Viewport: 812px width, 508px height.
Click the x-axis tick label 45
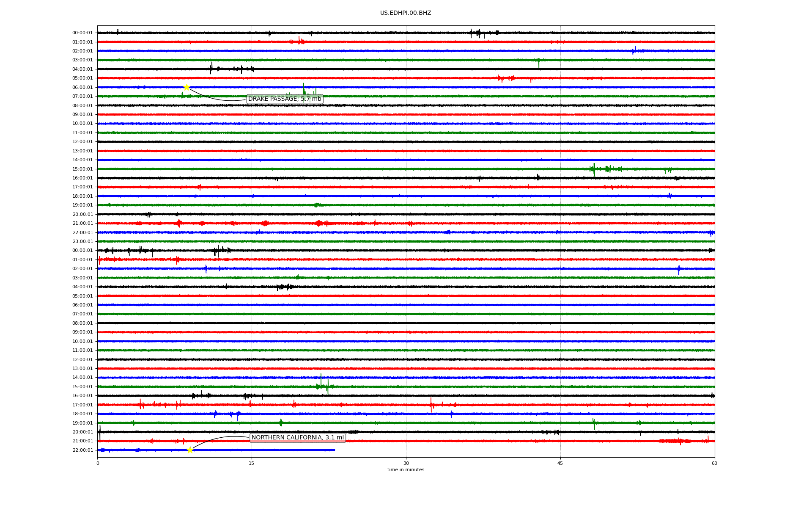pyautogui.click(x=560, y=463)
